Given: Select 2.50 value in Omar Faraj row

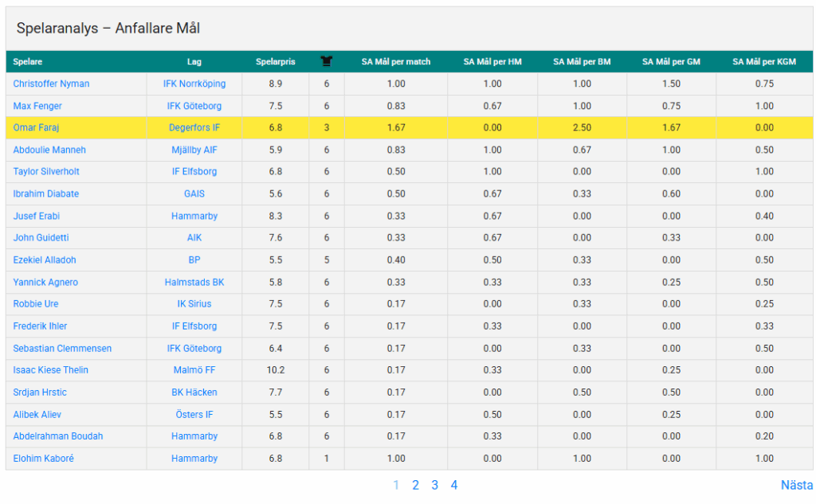Looking at the screenshot, I should tap(582, 127).
